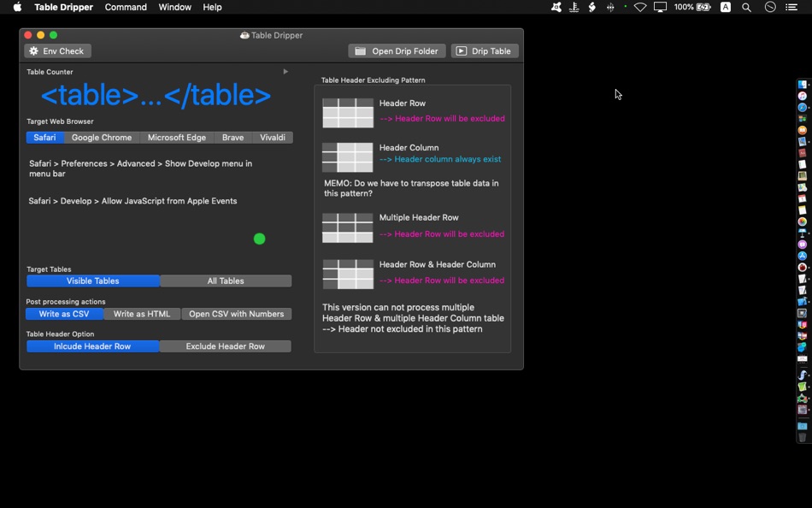
Task: Click the Siri menu bar icon
Action: point(770,7)
